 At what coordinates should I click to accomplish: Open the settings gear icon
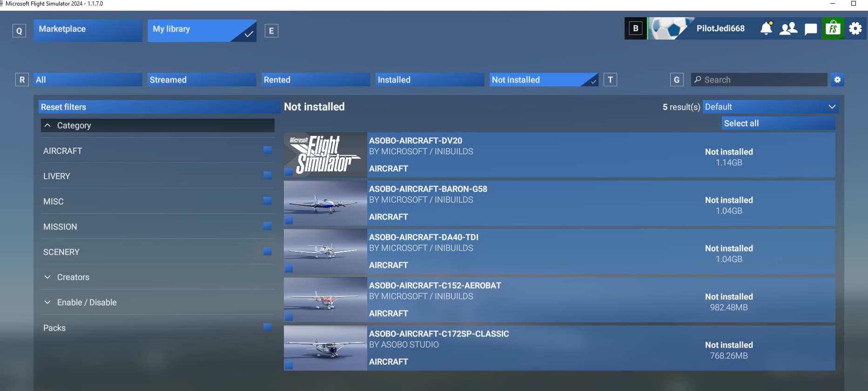[855, 28]
